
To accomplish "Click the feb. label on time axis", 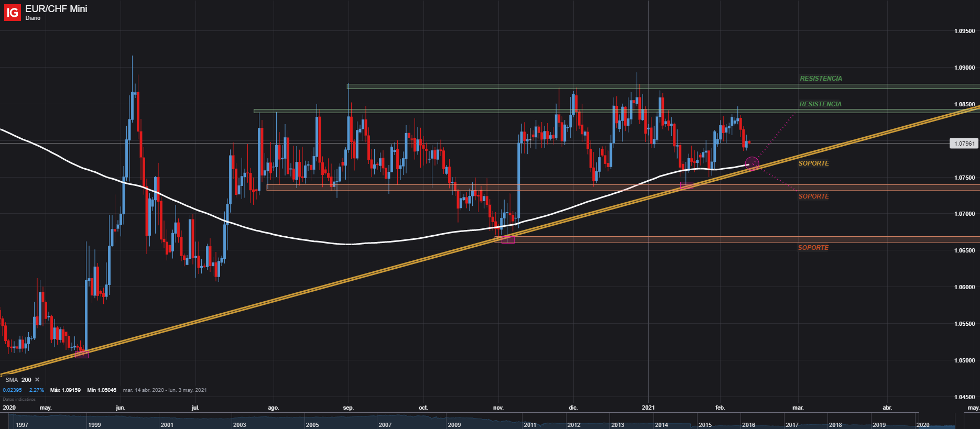I will 720,408.
